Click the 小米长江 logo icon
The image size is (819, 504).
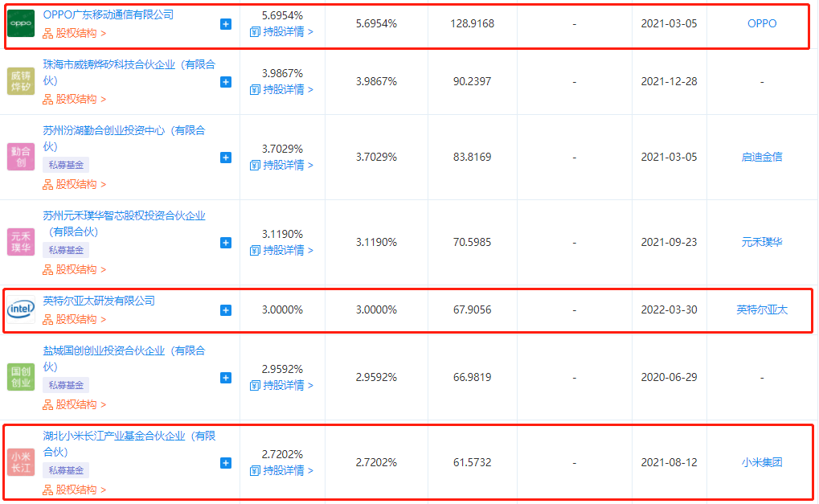click(21, 462)
